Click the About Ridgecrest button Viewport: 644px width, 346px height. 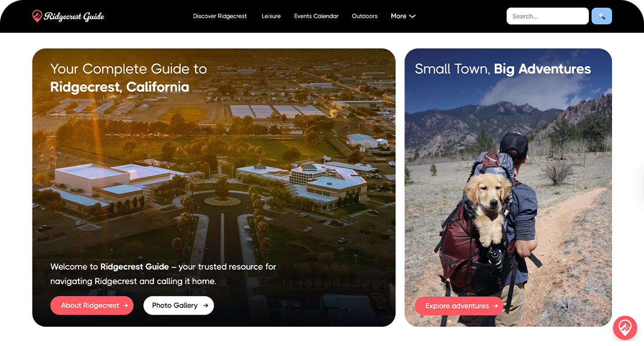pyautogui.click(x=92, y=305)
